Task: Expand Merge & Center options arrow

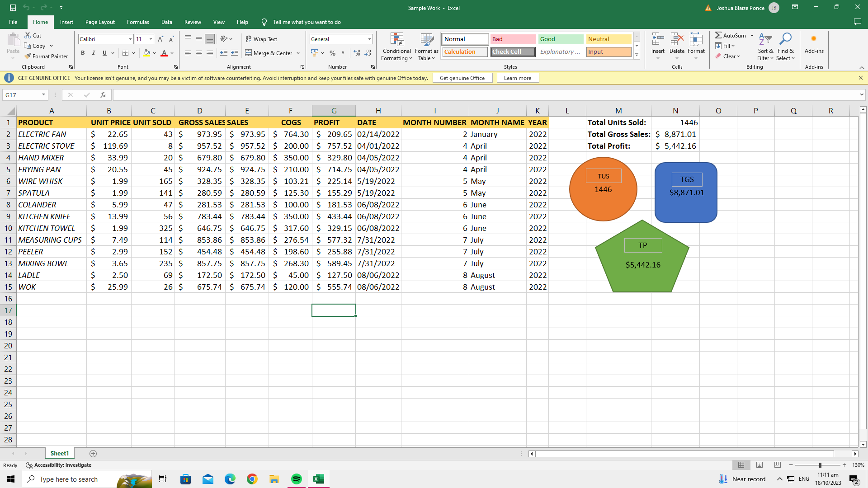Action: (298, 53)
